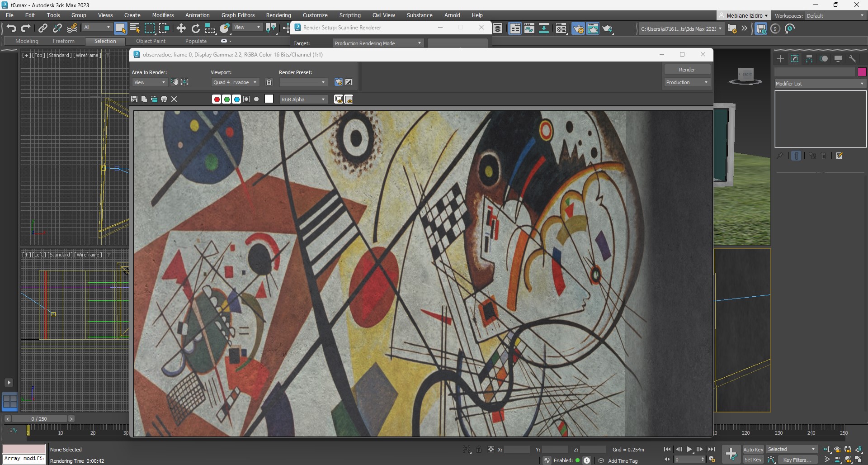Toggle Window/Crossing selection mode
The width and height of the screenshot is (868, 465).
pyautogui.click(x=164, y=28)
